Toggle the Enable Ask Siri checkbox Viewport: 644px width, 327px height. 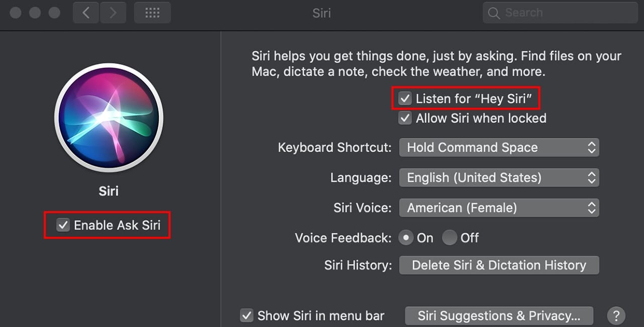63,225
